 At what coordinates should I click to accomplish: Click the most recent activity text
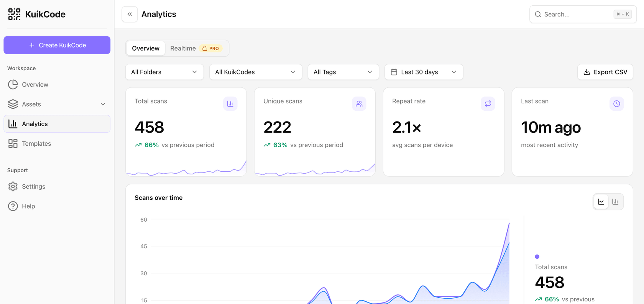pyautogui.click(x=549, y=145)
